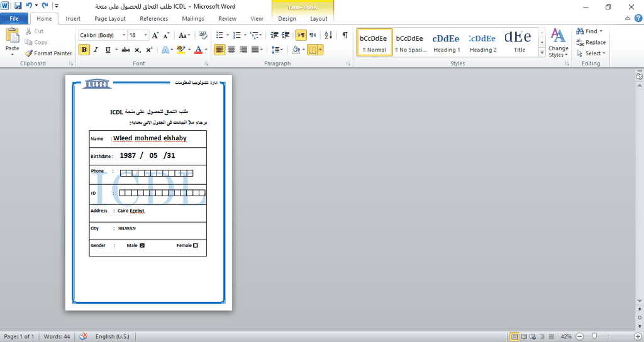Open the borders dropdown arrow

coord(320,50)
